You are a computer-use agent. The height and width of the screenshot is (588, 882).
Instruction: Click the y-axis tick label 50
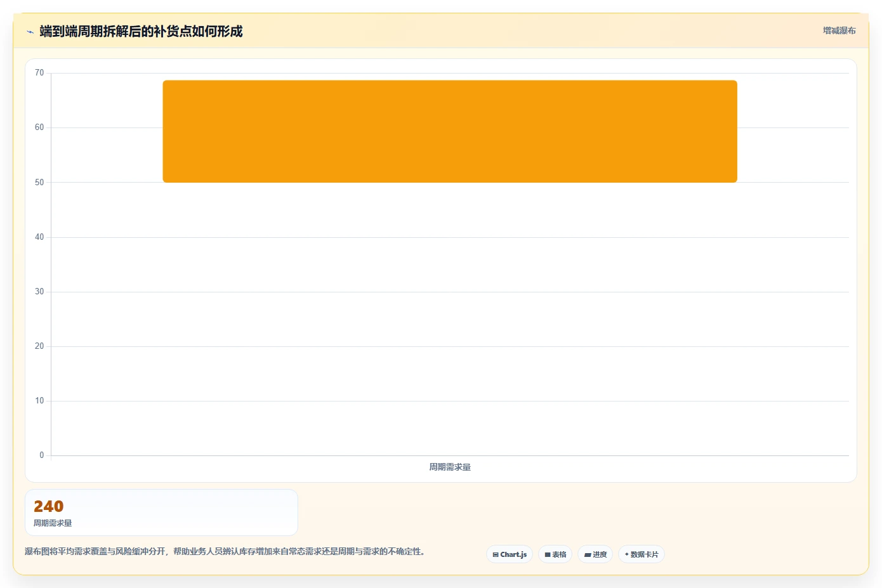coord(39,183)
